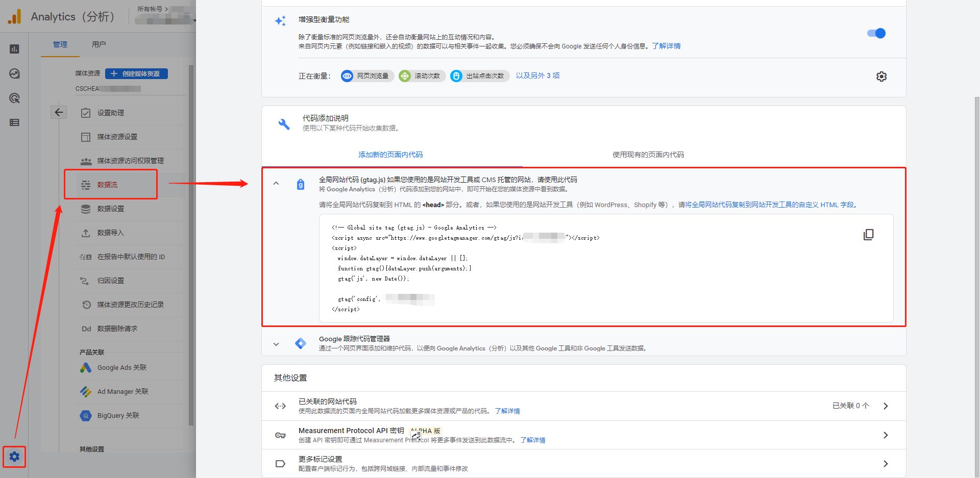
Task: Open 更多标记设置 row chevron
Action: pos(886,464)
